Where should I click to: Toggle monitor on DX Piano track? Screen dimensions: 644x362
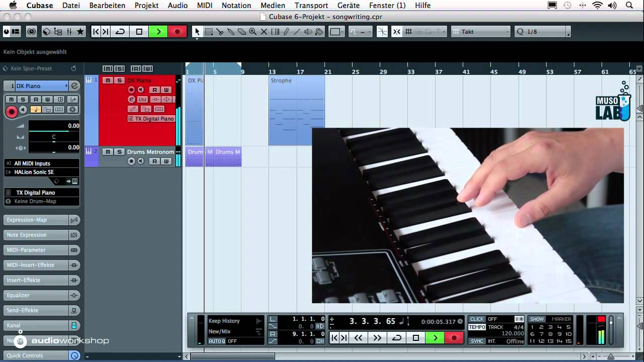pyautogui.click(x=141, y=90)
